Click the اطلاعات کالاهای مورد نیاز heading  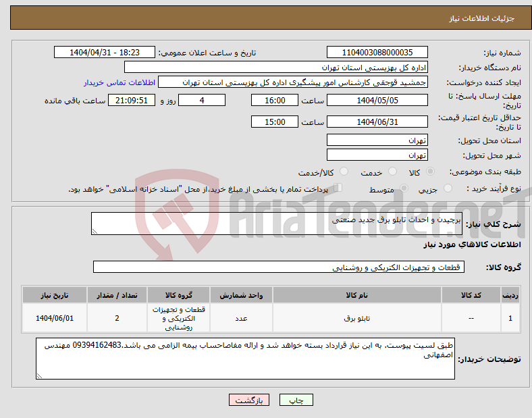coord(472,244)
